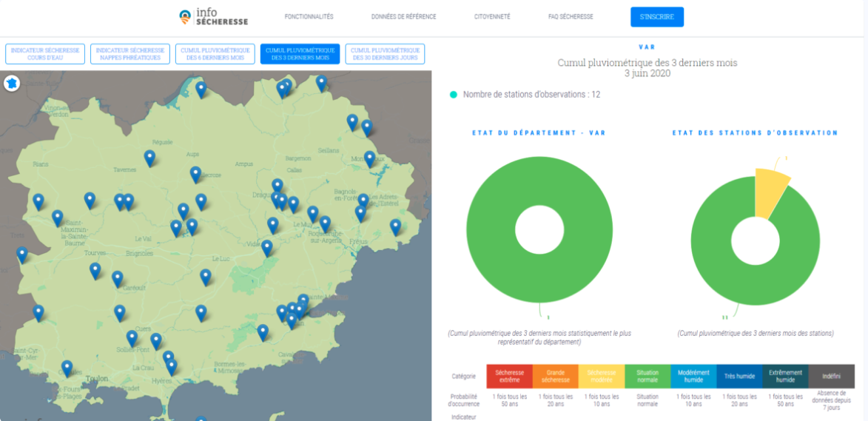This screenshot has height=421, width=868.
Task: Click the lone pin east of Fréjus
Action: [395, 227]
